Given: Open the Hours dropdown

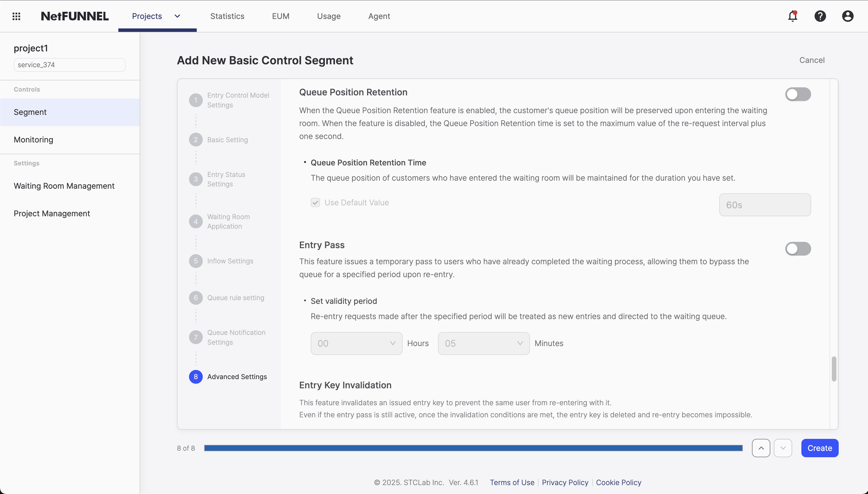Looking at the screenshot, I should pos(356,343).
